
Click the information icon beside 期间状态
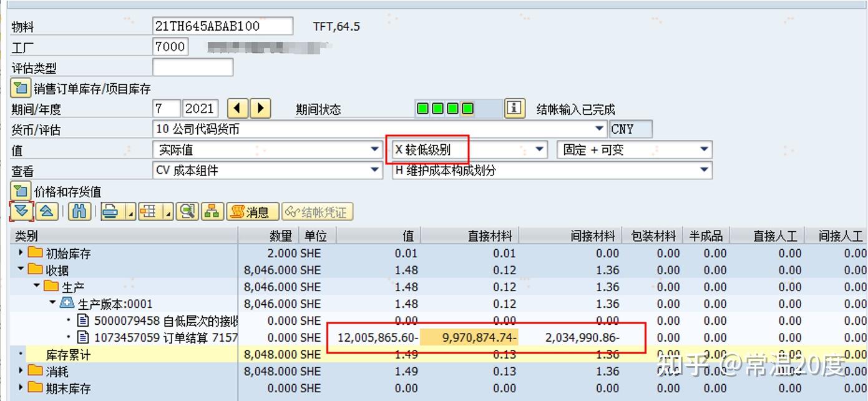[513, 107]
